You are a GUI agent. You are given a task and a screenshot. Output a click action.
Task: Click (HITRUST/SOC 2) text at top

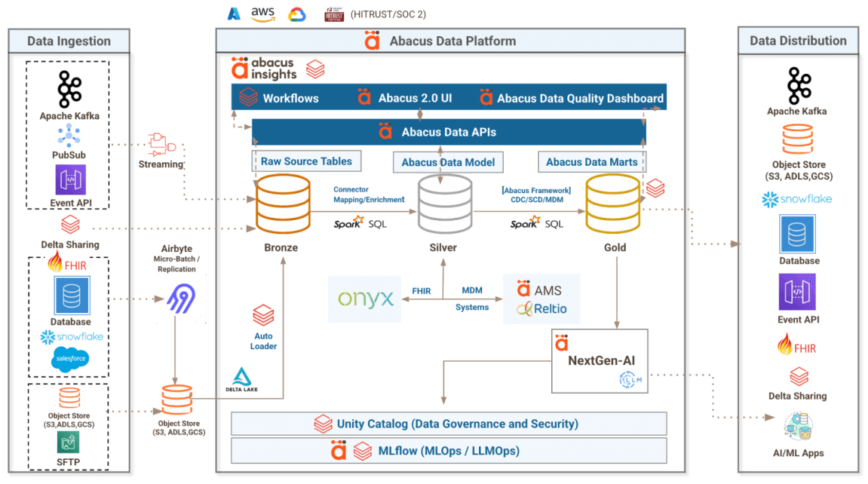[x=388, y=14]
